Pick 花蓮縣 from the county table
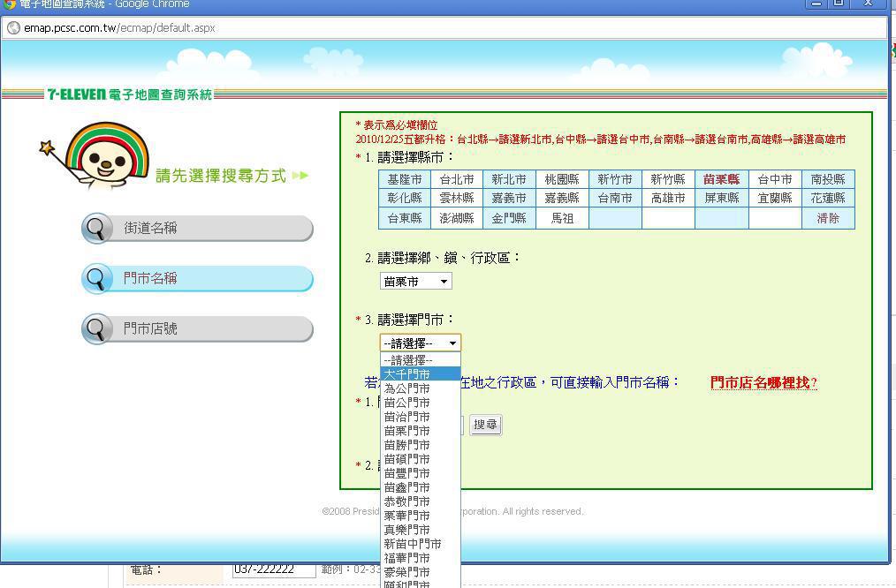896x588 pixels. coord(828,199)
